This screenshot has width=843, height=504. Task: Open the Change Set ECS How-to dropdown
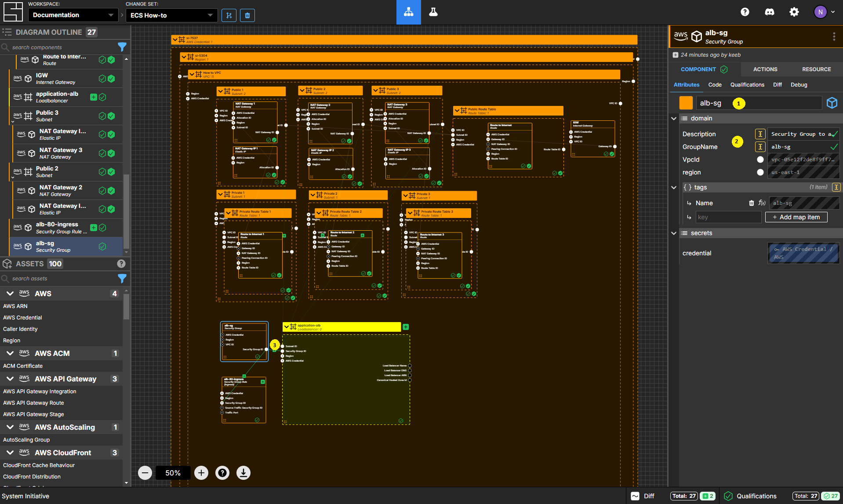171,15
